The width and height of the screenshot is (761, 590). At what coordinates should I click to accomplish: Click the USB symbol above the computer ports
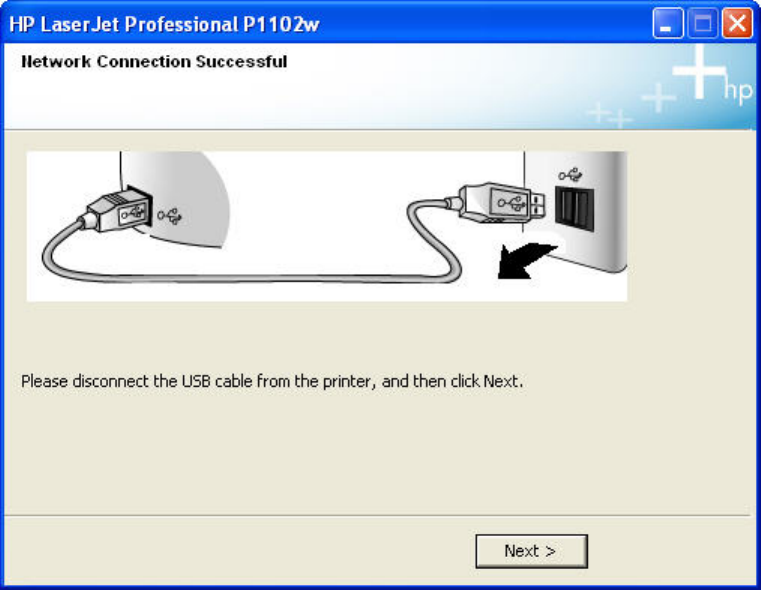[570, 175]
